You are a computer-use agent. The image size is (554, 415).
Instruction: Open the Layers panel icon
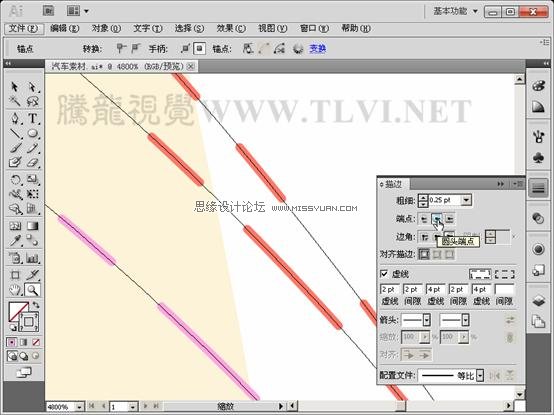click(x=538, y=301)
